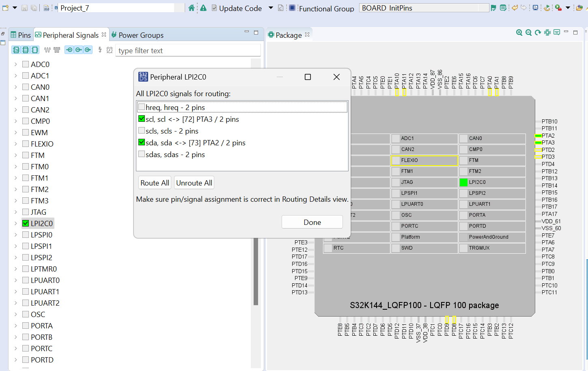Open the Functional Group BOARD_InitPins combo box
Viewport: 588px width, 371px height.
coord(424,8)
